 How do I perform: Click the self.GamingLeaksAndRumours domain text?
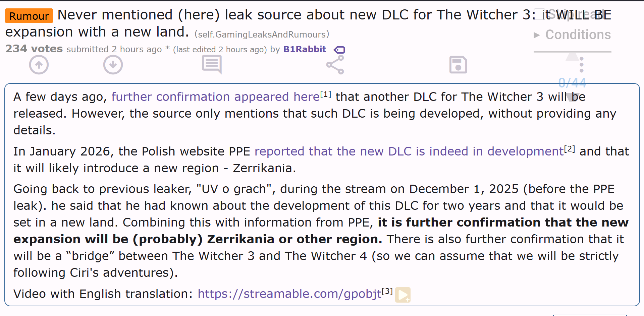[x=262, y=35]
